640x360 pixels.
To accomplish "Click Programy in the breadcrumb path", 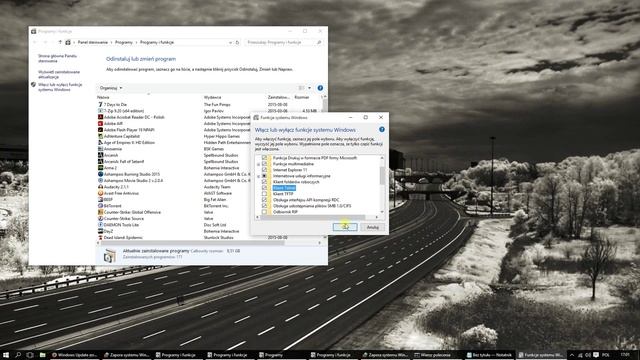I will click(124, 42).
